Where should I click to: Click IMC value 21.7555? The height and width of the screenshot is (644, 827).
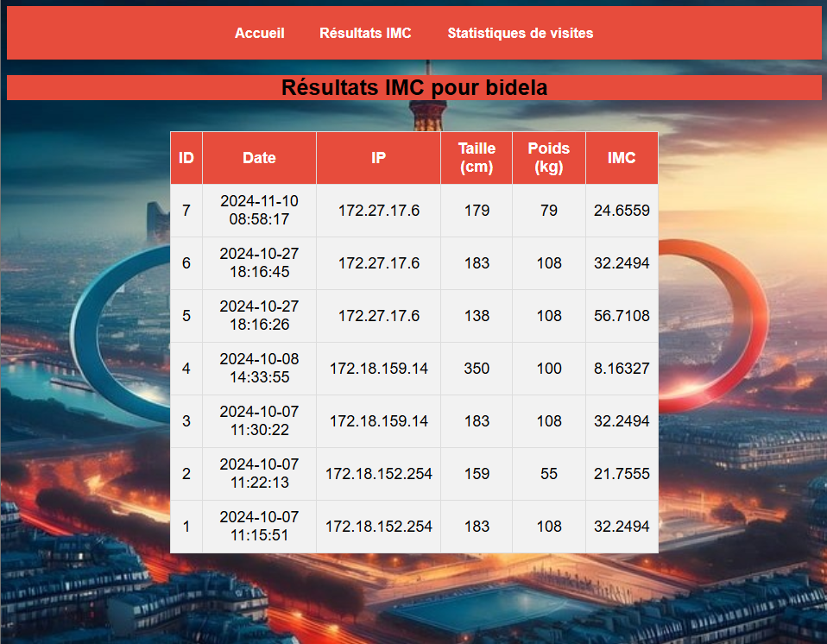pyautogui.click(x=622, y=474)
